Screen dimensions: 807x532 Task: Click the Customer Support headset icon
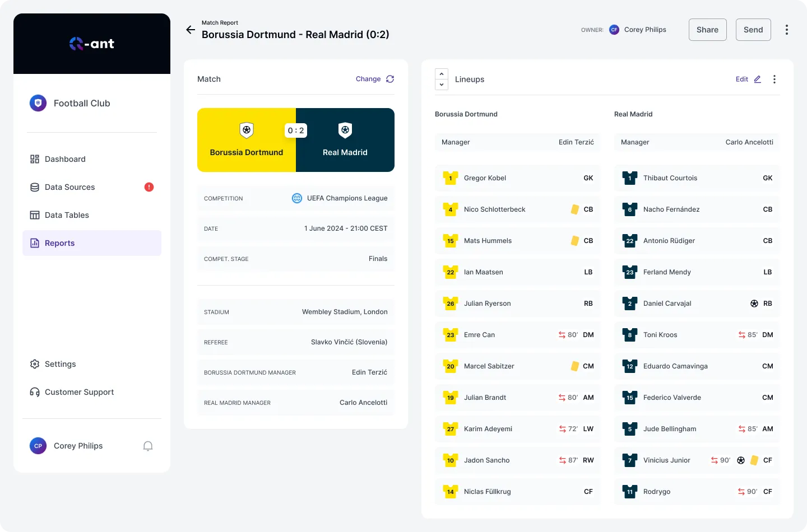(35, 392)
